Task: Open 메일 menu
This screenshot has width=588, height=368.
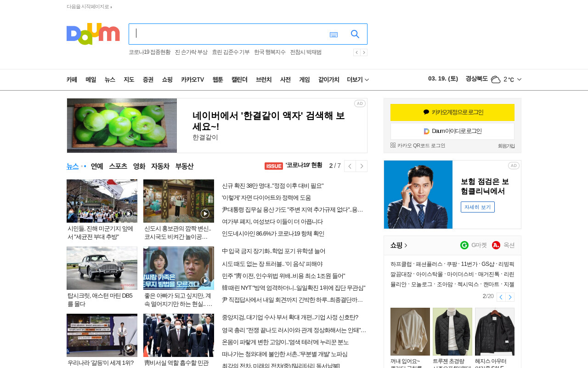Action: pyautogui.click(x=91, y=80)
